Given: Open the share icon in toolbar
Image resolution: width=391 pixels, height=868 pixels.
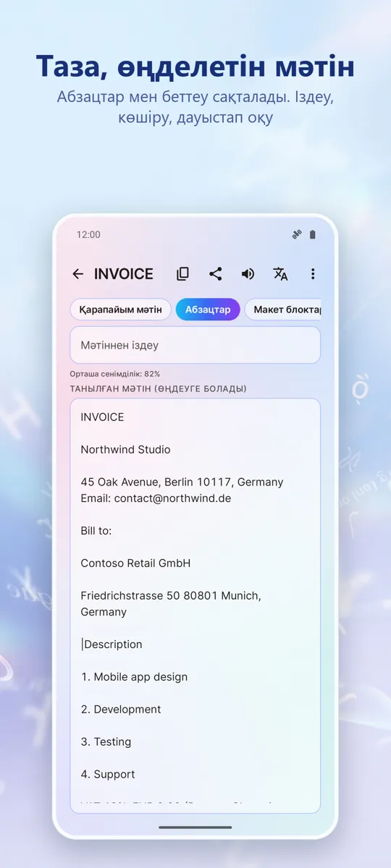Looking at the screenshot, I should 215,273.
